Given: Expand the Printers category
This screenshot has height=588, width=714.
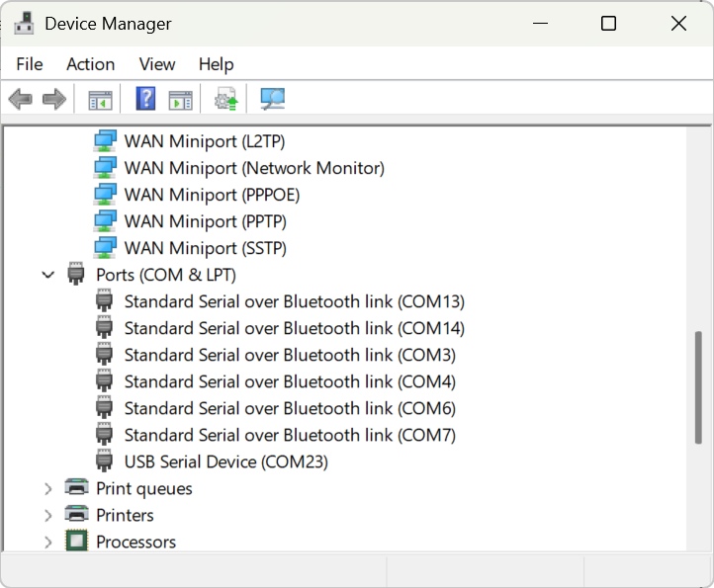Looking at the screenshot, I should [x=48, y=515].
